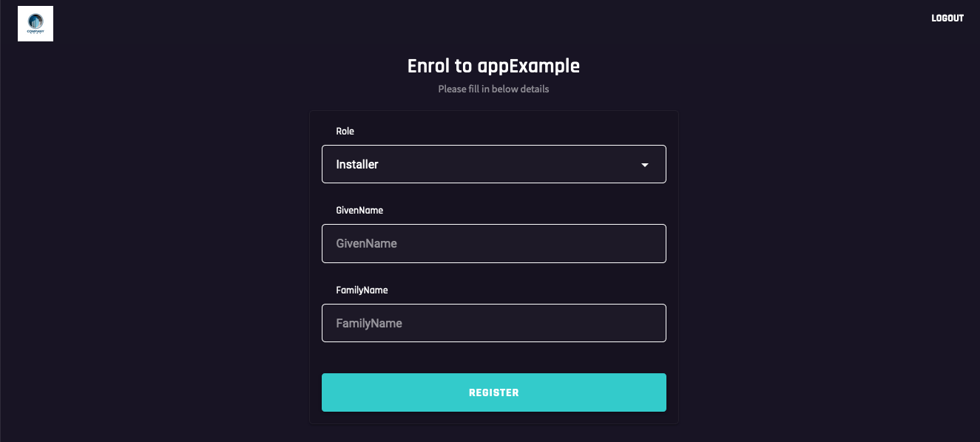The height and width of the screenshot is (442, 980).
Task: Click the GivenName placeholder text
Action: coord(367,243)
